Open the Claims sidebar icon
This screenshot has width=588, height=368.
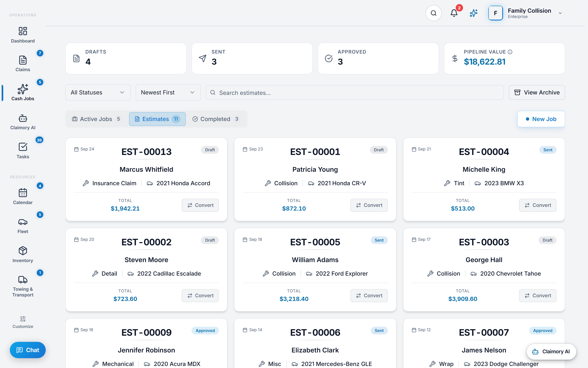click(x=23, y=60)
